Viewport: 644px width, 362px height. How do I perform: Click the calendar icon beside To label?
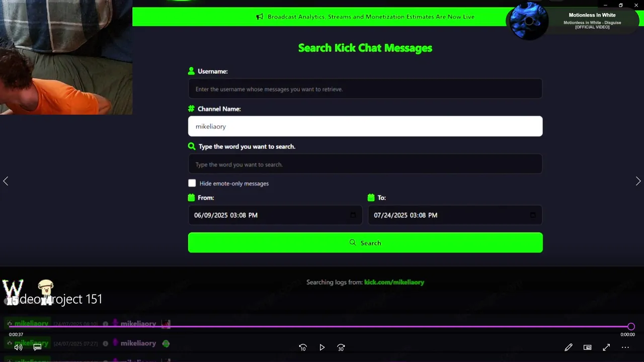click(371, 198)
